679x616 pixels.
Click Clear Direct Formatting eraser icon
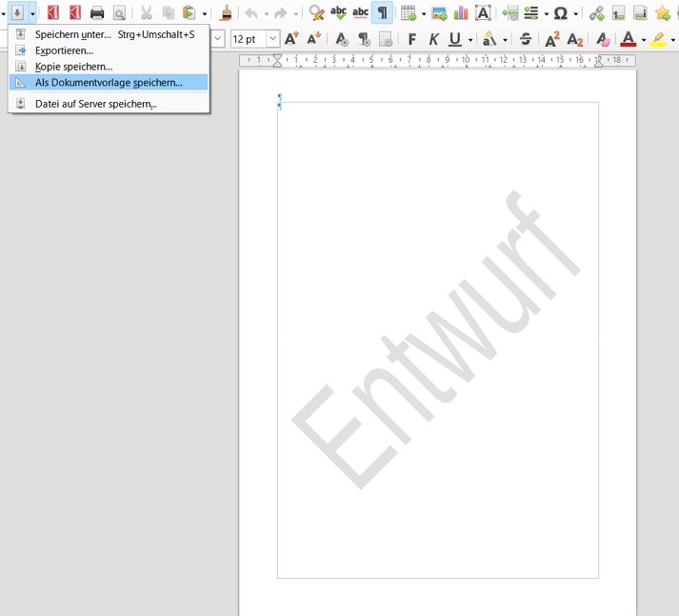click(x=603, y=39)
